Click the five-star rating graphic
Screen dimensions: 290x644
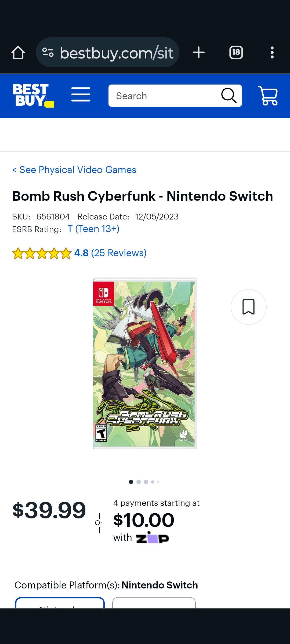coord(42,253)
